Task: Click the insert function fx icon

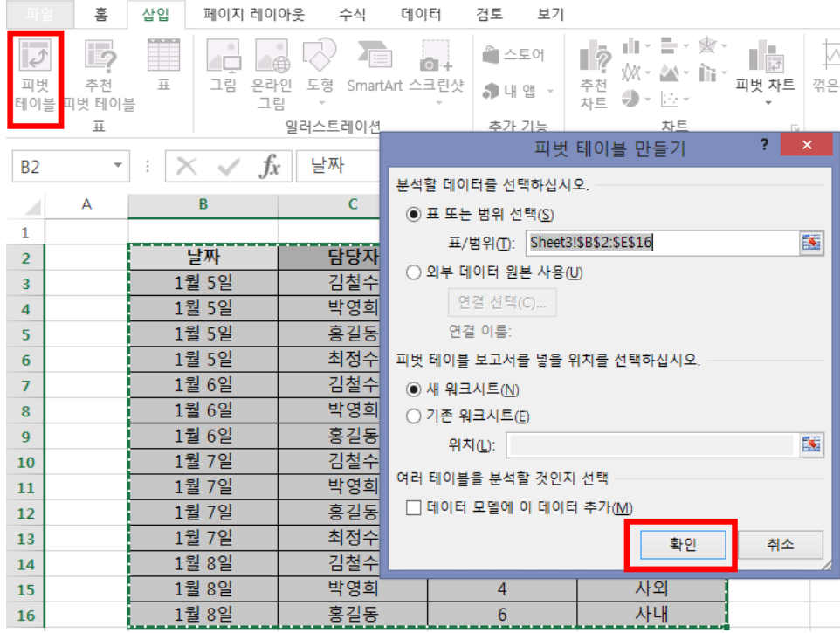Action: [270, 167]
